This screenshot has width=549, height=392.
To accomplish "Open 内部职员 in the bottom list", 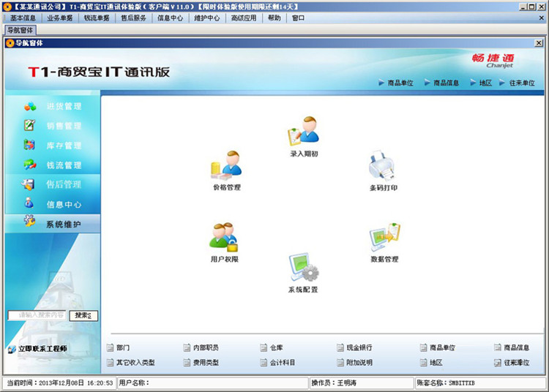I will pos(201,347).
